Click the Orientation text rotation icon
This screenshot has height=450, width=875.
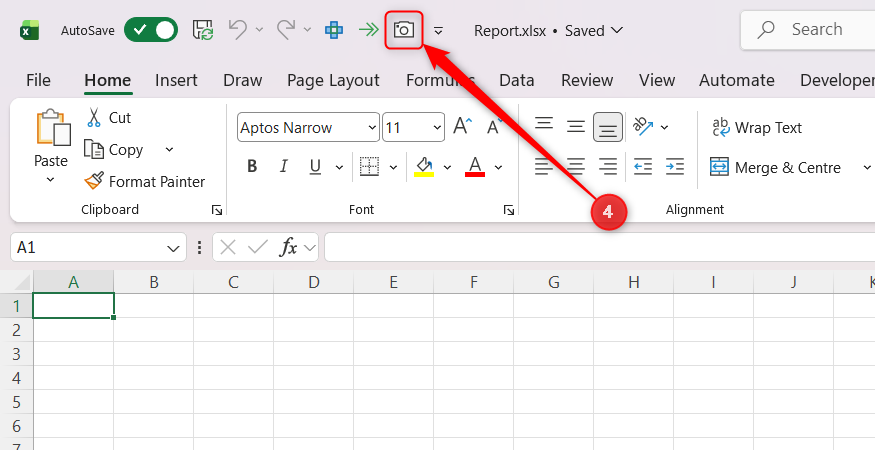[x=643, y=127]
